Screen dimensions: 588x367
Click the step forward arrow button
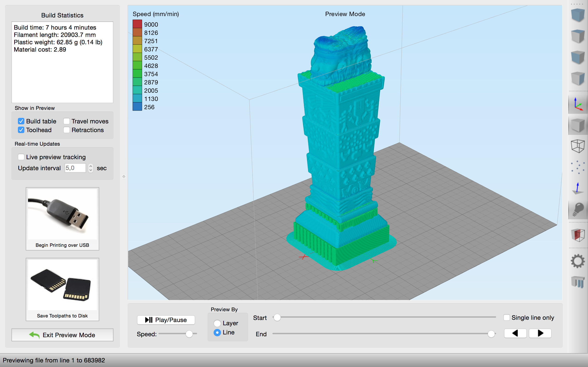[540, 333]
